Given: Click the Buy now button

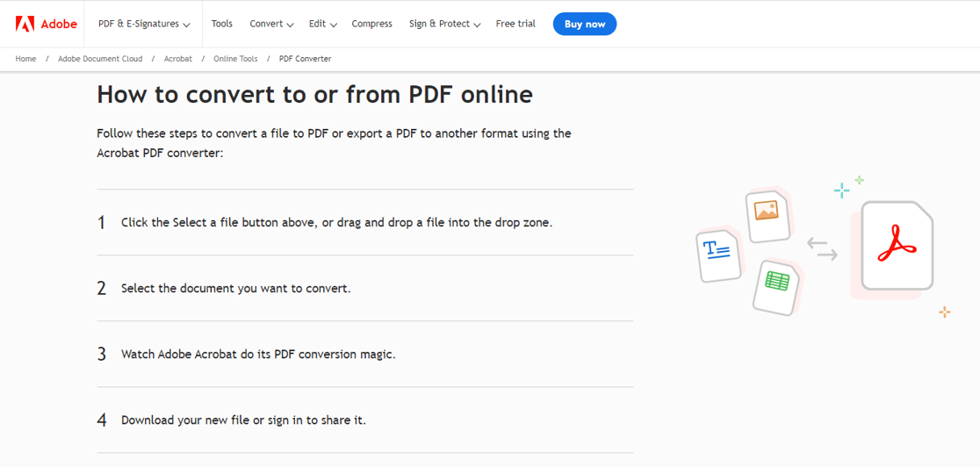Looking at the screenshot, I should (x=585, y=24).
